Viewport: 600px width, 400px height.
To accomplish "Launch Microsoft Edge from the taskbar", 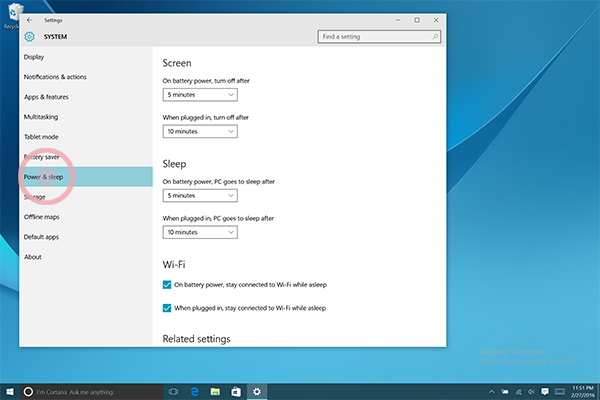I will (194, 392).
